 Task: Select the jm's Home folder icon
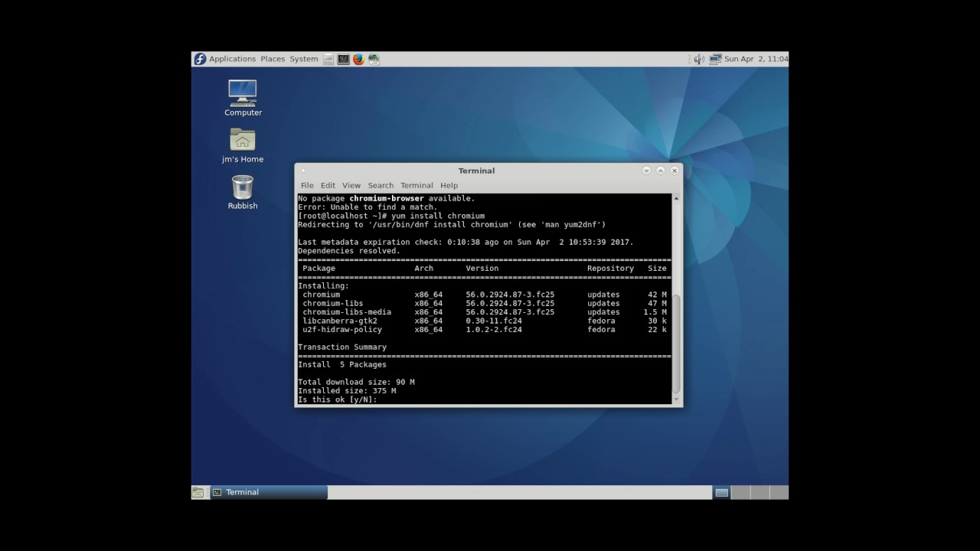click(243, 145)
